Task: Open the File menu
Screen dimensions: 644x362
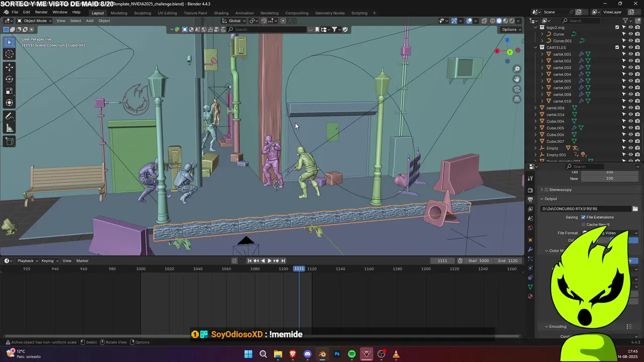Action: (15, 12)
